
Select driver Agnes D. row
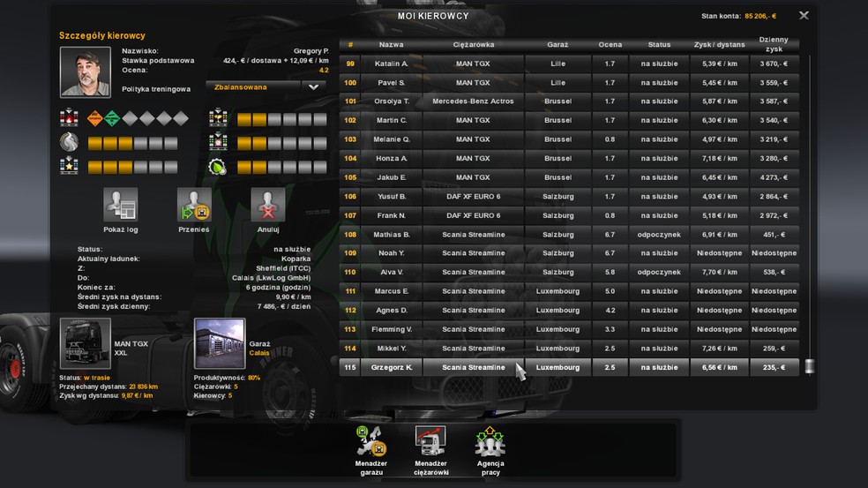[569, 311]
